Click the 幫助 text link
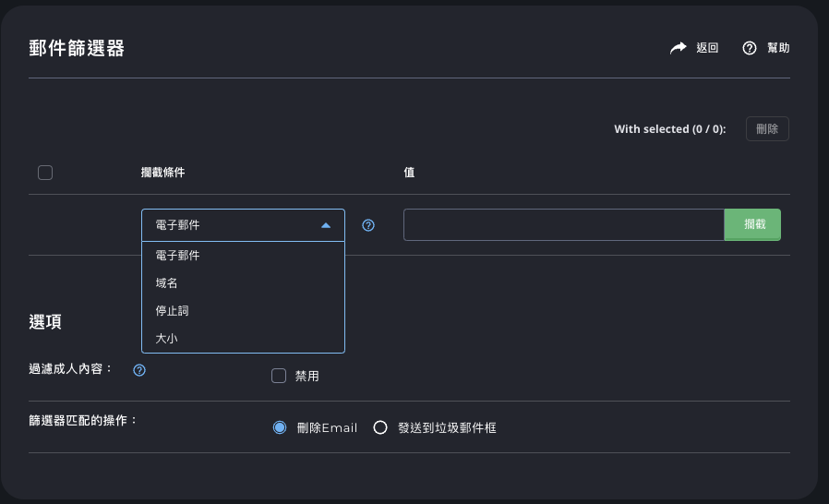Image resolution: width=829 pixels, height=504 pixels. point(778,48)
